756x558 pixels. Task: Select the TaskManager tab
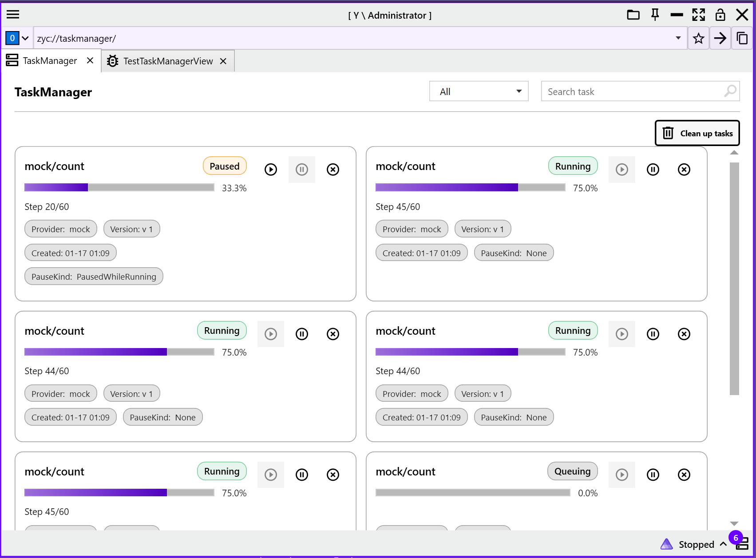coord(49,60)
